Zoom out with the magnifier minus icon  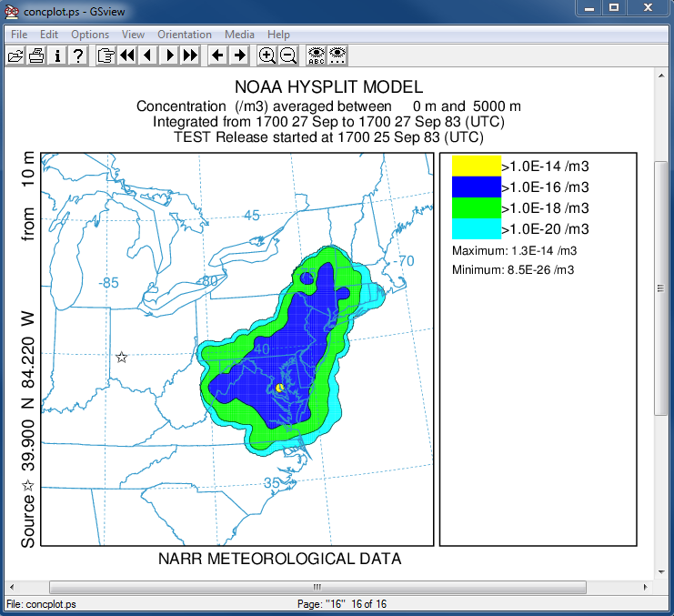pyautogui.click(x=288, y=56)
